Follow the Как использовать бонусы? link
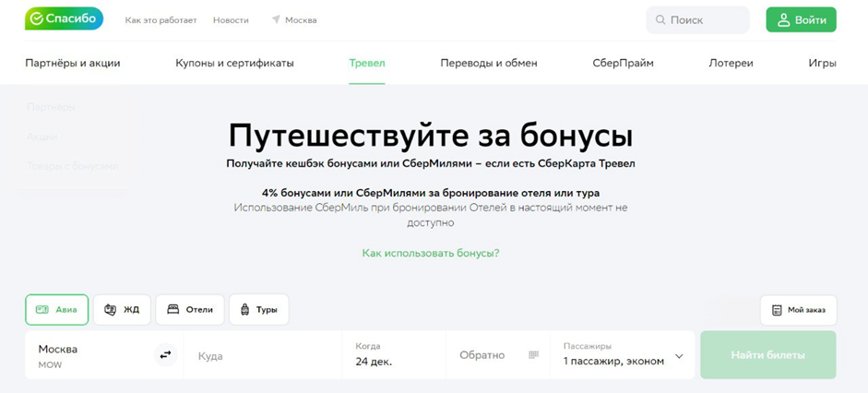This screenshot has width=868, height=393. [x=431, y=254]
